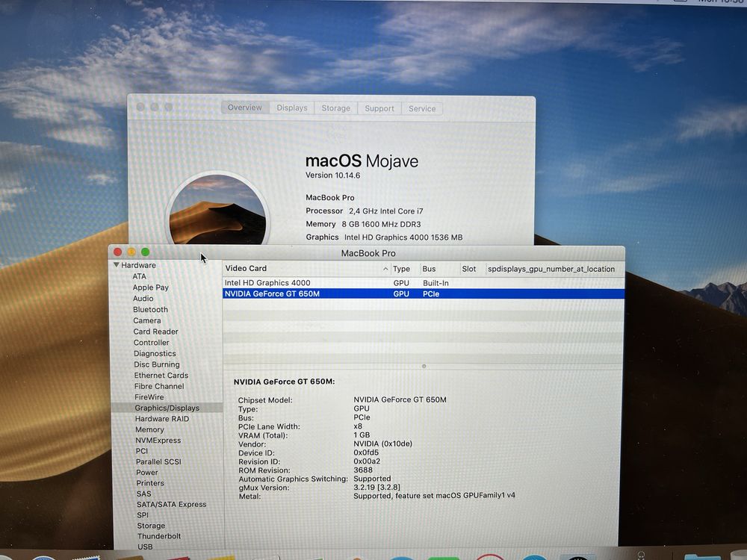Open FireWire hardware info
The width and height of the screenshot is (747, 560).
tap(149, 396)
